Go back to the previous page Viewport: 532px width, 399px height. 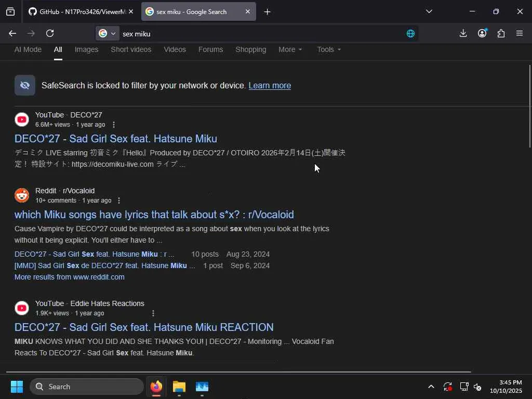[12, 33]
